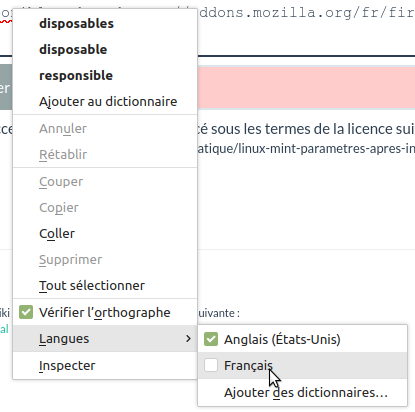Open the Langues menu item

tap(105, 339)
